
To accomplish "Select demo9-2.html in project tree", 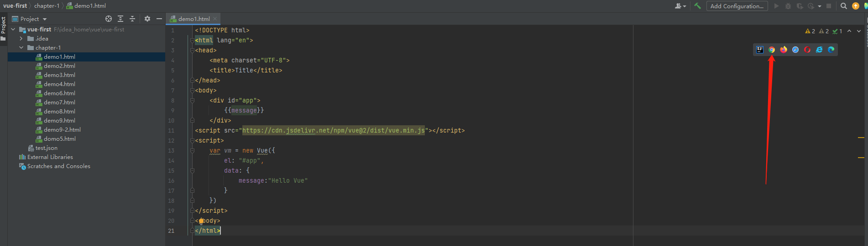I will tap(62, 129).
